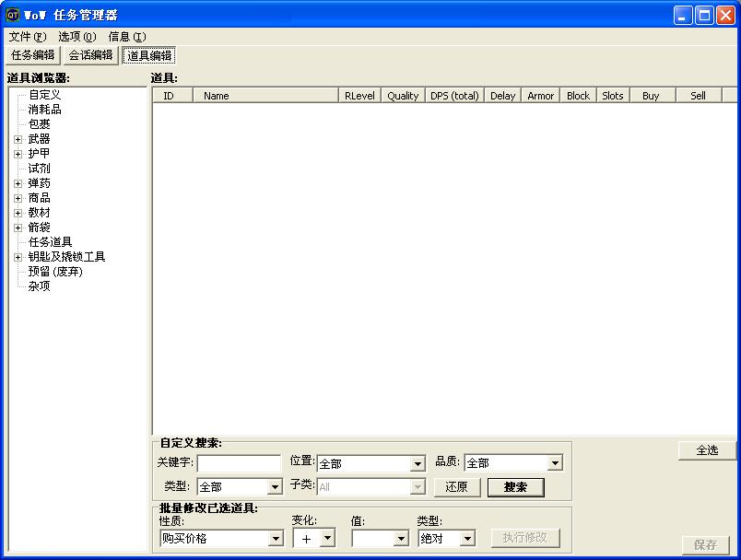Image resolution: width=741 pixels, height=560 pixels.
Task: Expand the 护甲 category node
Action: (18, 154)
